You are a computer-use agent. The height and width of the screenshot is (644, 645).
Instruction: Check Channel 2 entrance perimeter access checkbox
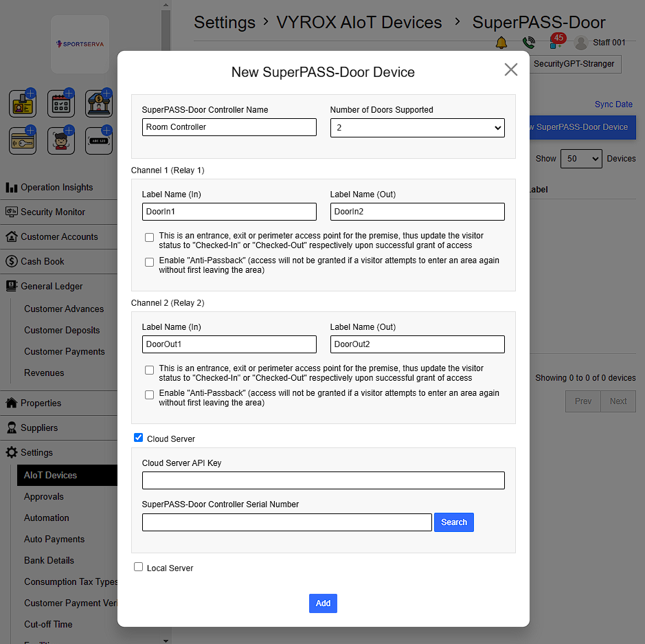[x=149, y=370]
